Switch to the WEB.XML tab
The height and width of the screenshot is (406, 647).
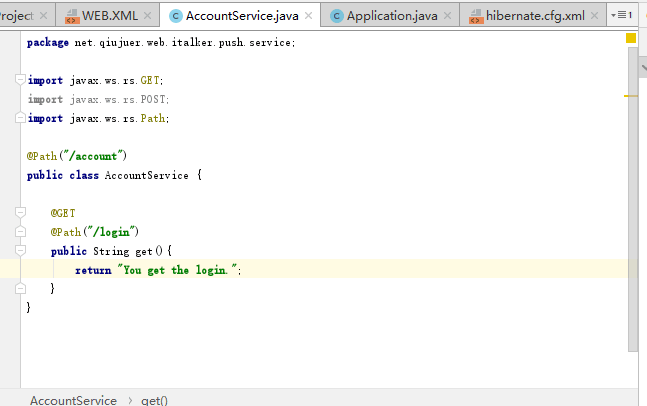coord(107,16)
